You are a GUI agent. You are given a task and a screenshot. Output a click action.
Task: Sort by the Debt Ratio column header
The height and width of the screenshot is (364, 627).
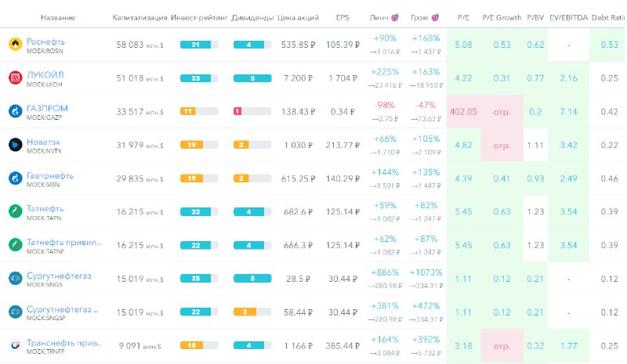[x=608, y=17]
